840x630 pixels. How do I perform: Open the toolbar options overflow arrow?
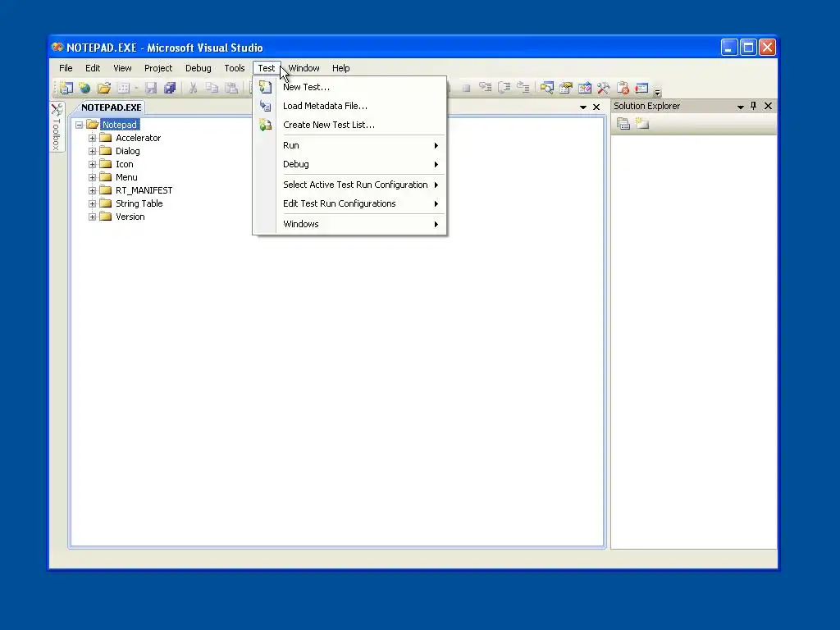[657, 92]
